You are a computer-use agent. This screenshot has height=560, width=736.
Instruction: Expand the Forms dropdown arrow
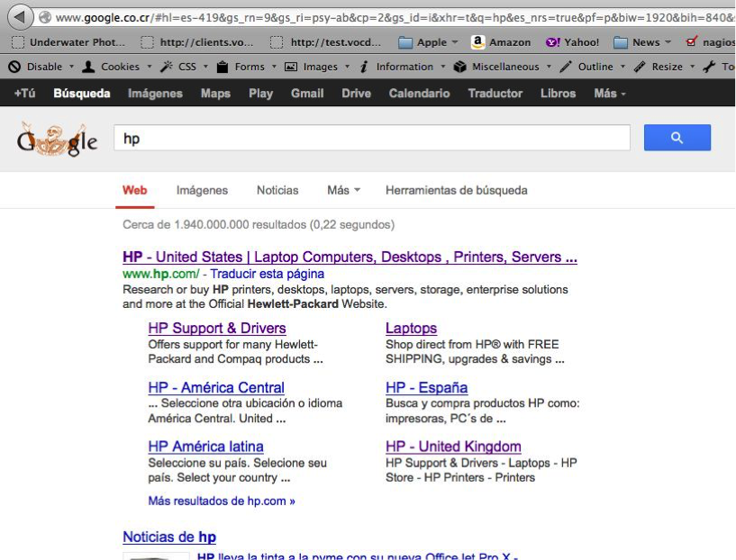pyautogui.click(x=274, y=67)
